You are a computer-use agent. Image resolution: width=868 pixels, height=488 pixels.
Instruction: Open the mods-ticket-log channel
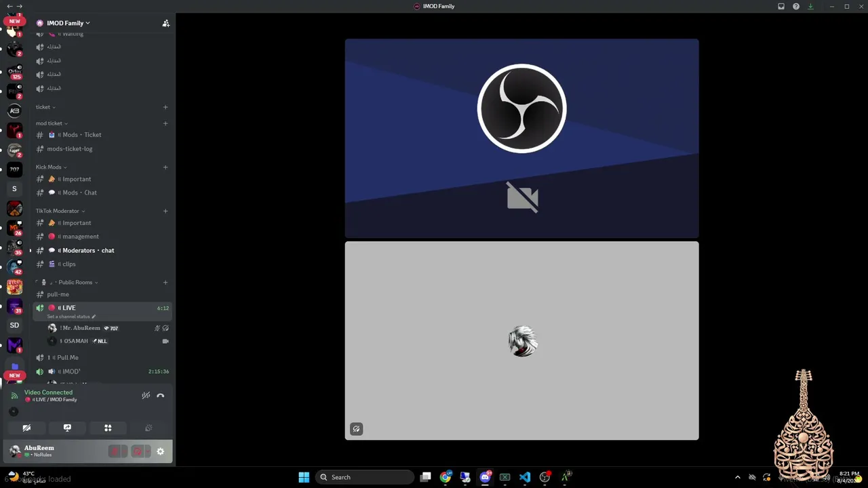pyautogui.click(x=102, y=149)
